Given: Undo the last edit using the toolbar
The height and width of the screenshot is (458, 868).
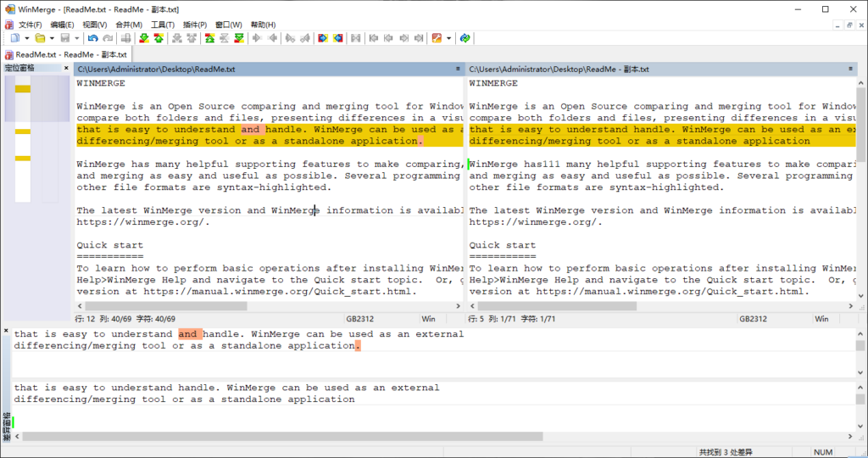Looking at the screenshot, I should 92,38.
